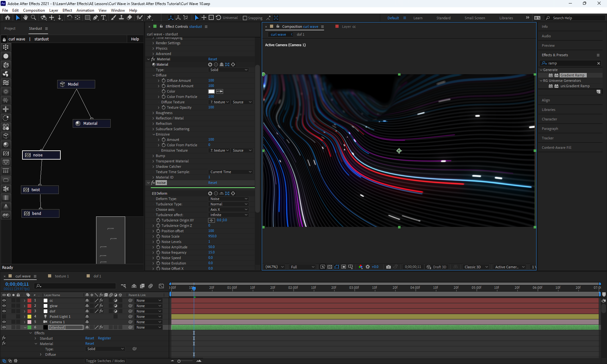Open the Classic 3D renderer dropdown

476,267
